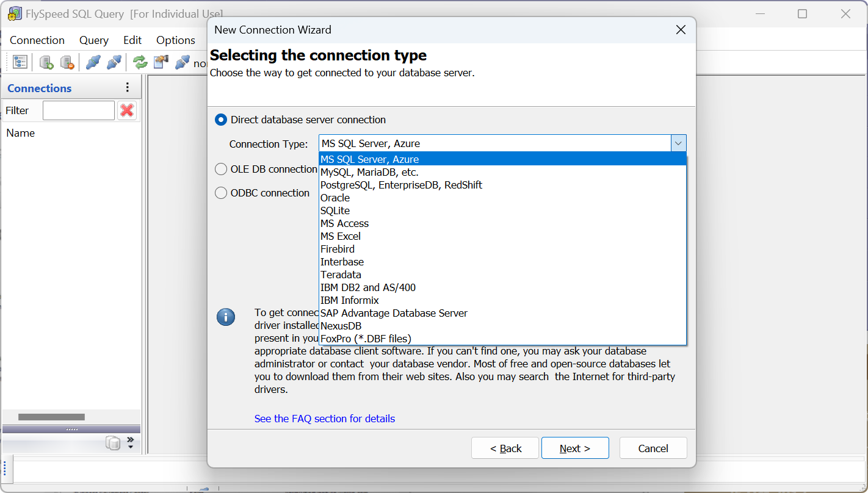Click the database tree view toolbar icon
Viewport: 868px width, 493px height.
(x=20, y=62)
